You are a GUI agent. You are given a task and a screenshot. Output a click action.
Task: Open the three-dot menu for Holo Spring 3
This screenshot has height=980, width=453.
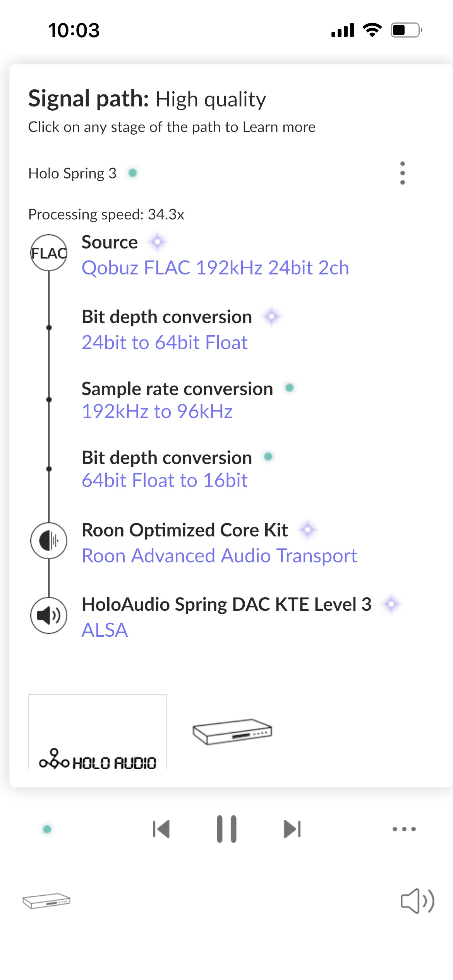coord(403,173)
